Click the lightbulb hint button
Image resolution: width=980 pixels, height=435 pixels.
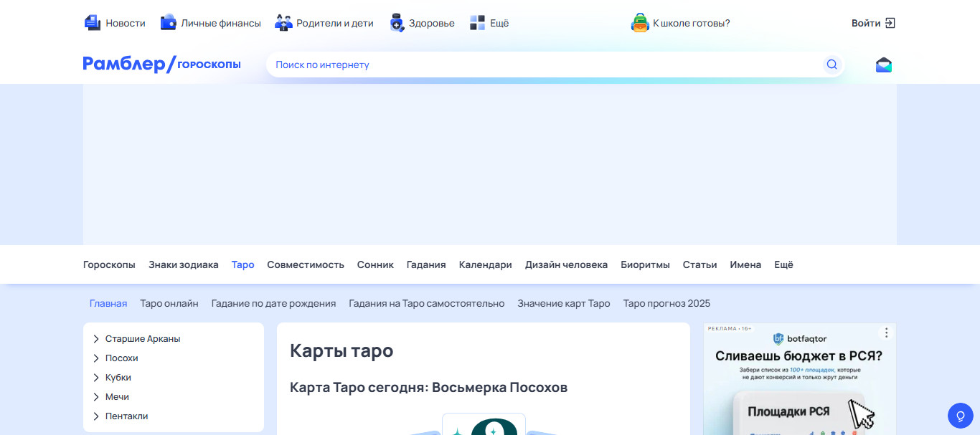pyautogui.click(x=960, y=415)
